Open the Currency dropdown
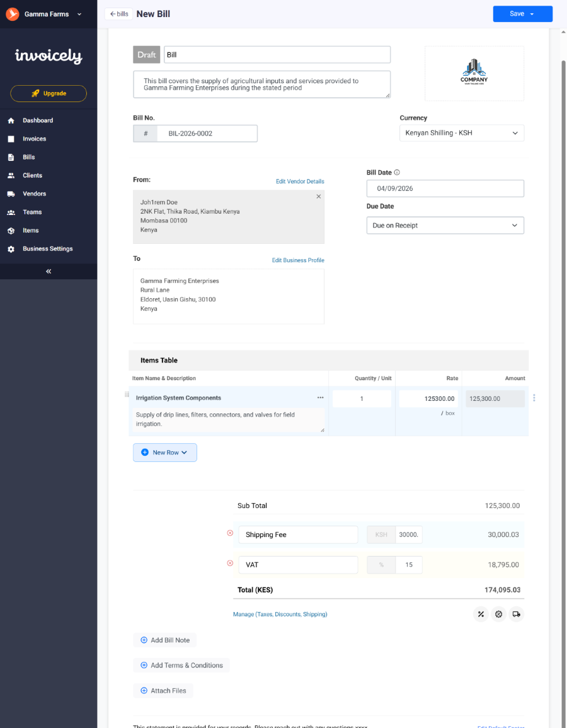This screenshot has width=567, height=728. (462, 133)
